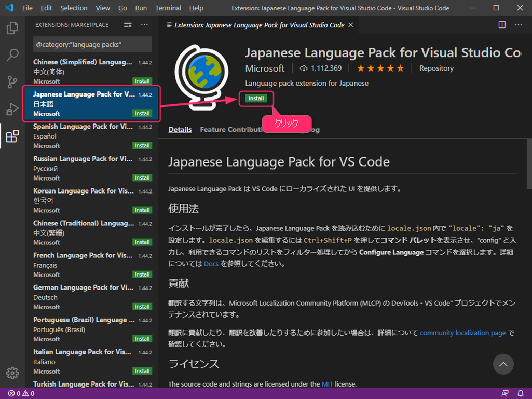The height and width of the screenshot is (399, 532).
Task: Switch to the Feature Contributions tab
Action: [x=231, y=130]
